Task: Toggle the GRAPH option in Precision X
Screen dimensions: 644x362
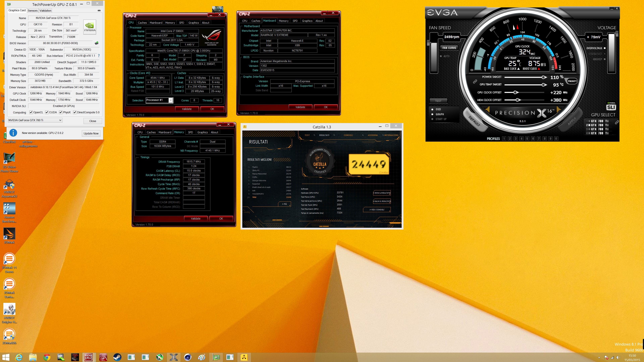Action: (438, 114)
